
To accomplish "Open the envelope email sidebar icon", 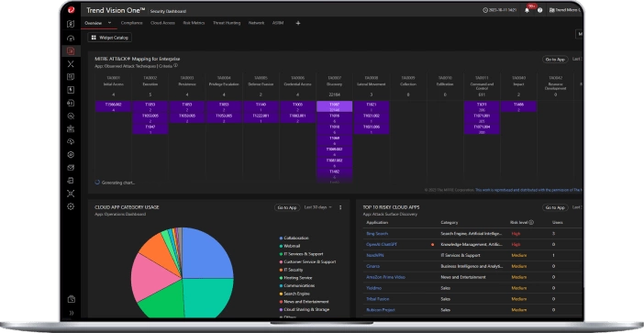I will tap(71, 168).
